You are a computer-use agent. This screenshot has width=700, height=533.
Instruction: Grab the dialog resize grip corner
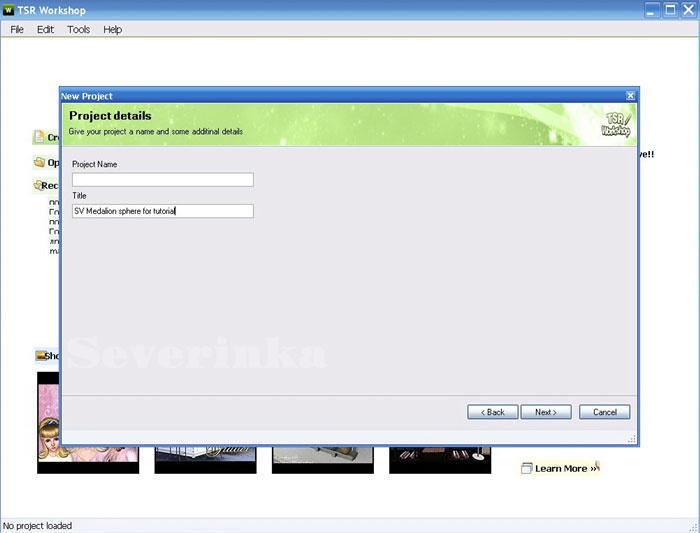(x=631, y=439)
